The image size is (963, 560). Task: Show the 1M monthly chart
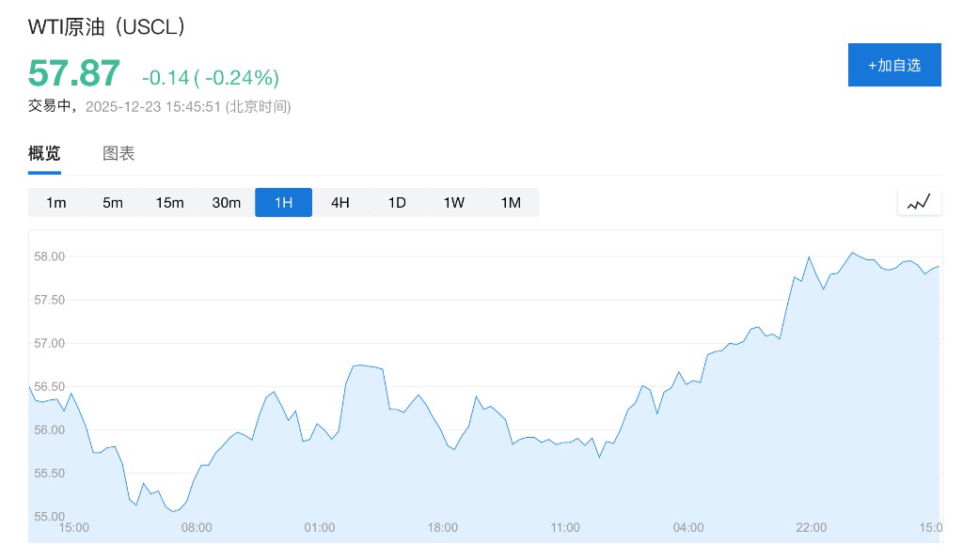[x=511, y=203]
